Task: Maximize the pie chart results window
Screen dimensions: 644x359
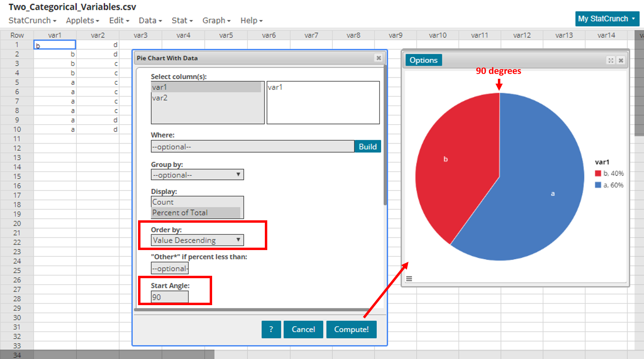Action: (x=611, y=60)
